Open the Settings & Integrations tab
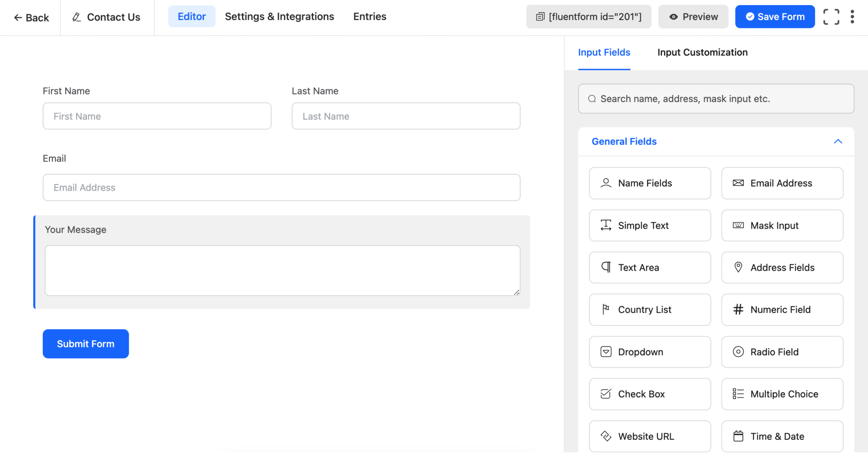 click(x=279, y=17)
